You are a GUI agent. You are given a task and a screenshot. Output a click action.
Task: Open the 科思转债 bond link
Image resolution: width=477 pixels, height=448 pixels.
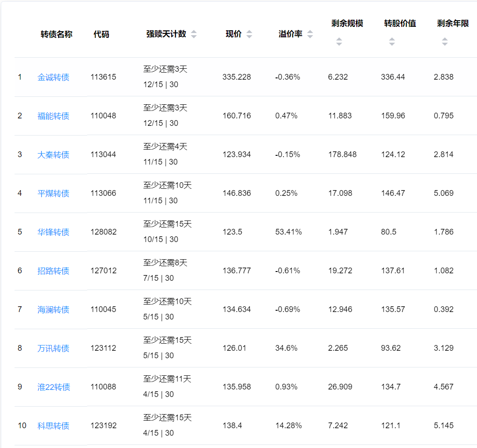pos(53,426)
